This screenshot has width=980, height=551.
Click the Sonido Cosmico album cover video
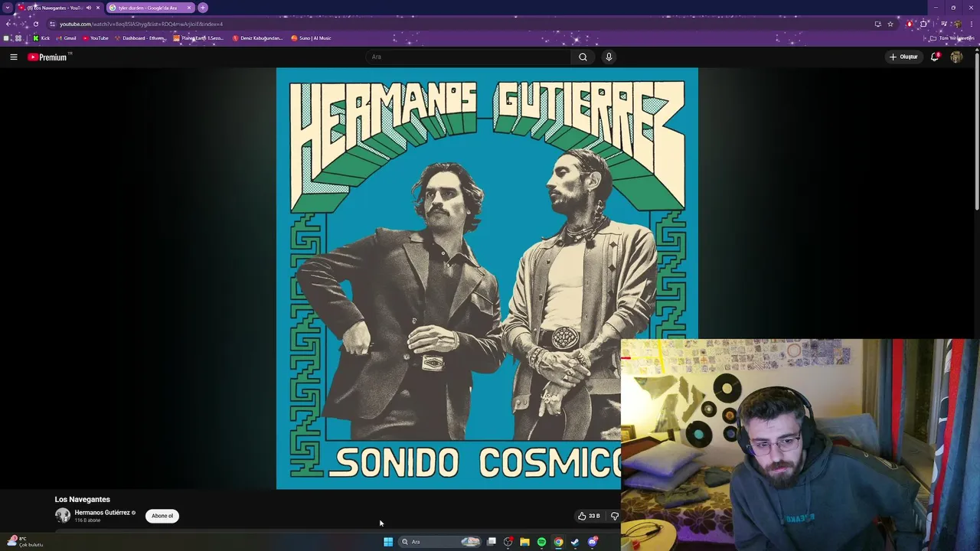pyautogui.click(x=487, y=279)
